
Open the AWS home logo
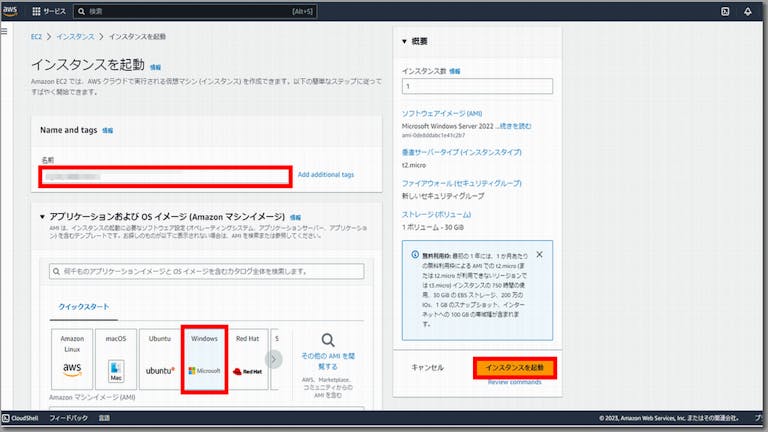(10, 11)
